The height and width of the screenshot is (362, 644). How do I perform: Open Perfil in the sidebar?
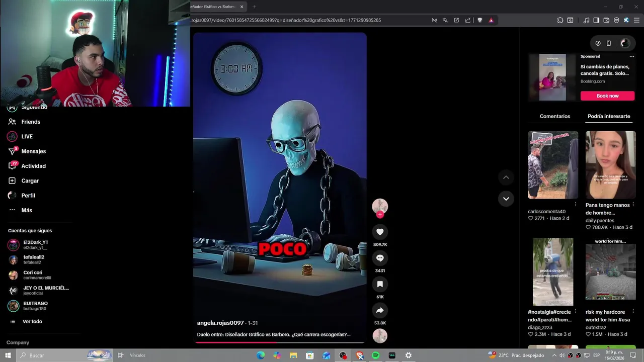(28, 195)
